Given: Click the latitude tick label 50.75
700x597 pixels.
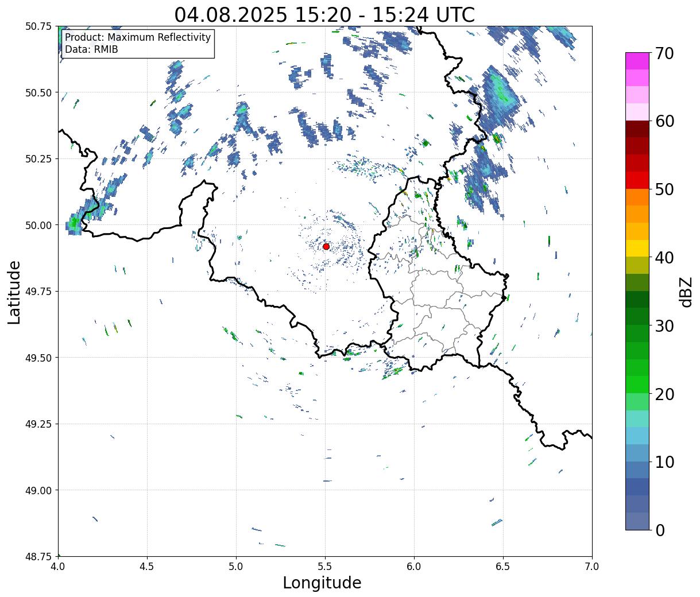Looking at the screenshot, I should (38, 26).
